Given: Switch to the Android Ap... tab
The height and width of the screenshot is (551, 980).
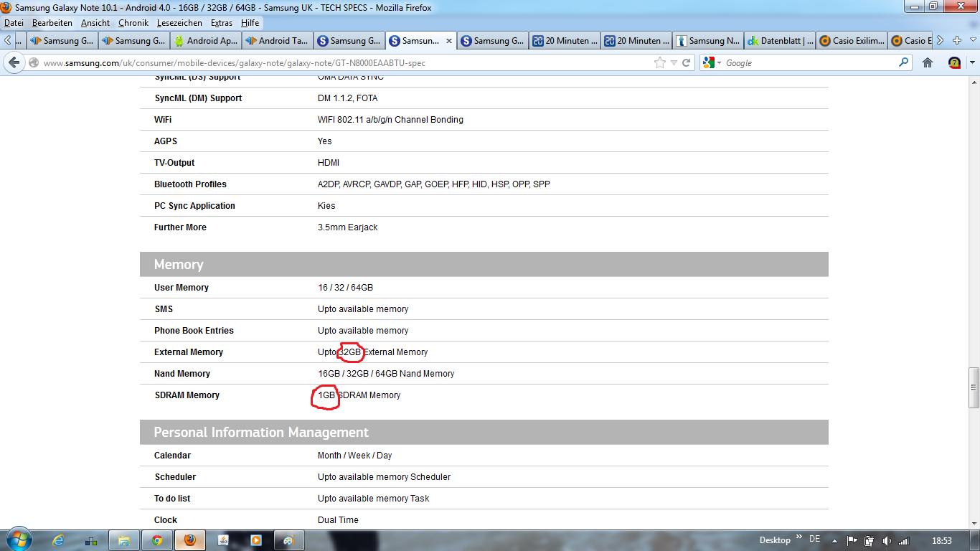Looking at the screenshot, I should click(x=206, y=41).
